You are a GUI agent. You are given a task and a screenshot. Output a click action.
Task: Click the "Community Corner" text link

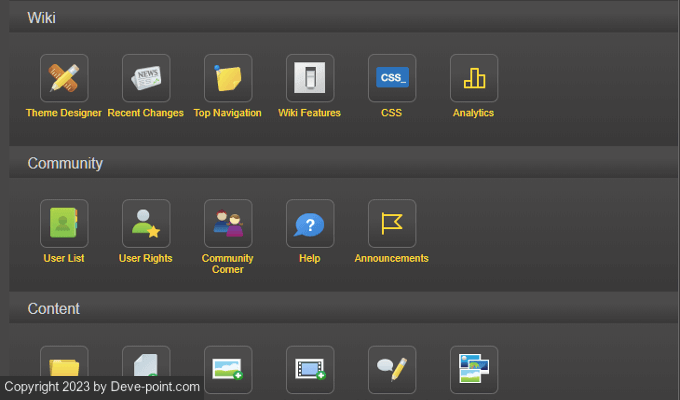click(228, 264)
